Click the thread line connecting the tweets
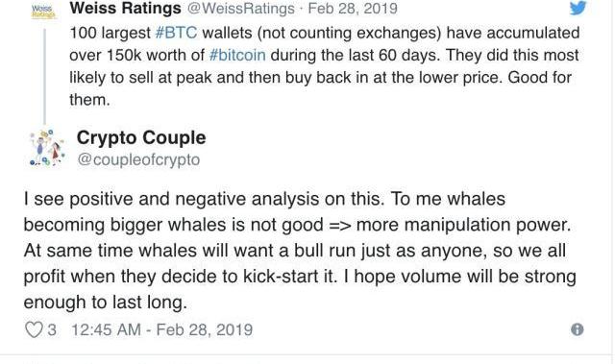Screen dimensions: 615x364 click(45, 77)
